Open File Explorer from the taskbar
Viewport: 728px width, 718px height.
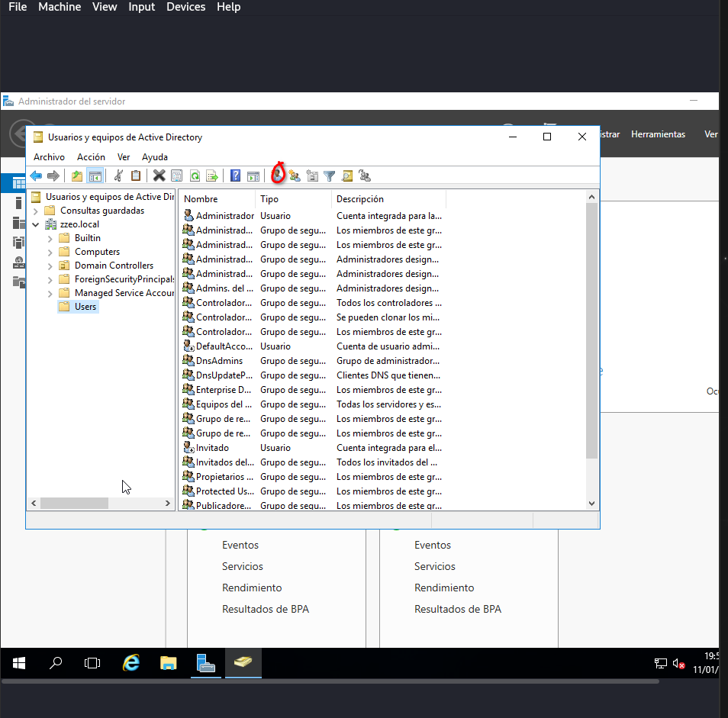click(x=168, y=663)
